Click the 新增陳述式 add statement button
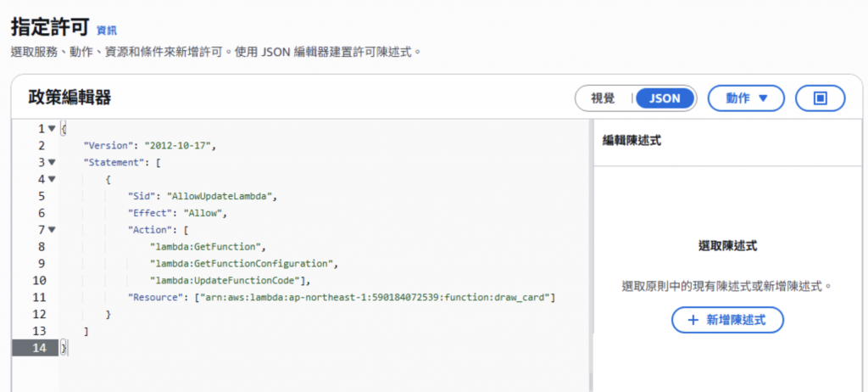Screen dimensions: 868x392 click(727, 320)
